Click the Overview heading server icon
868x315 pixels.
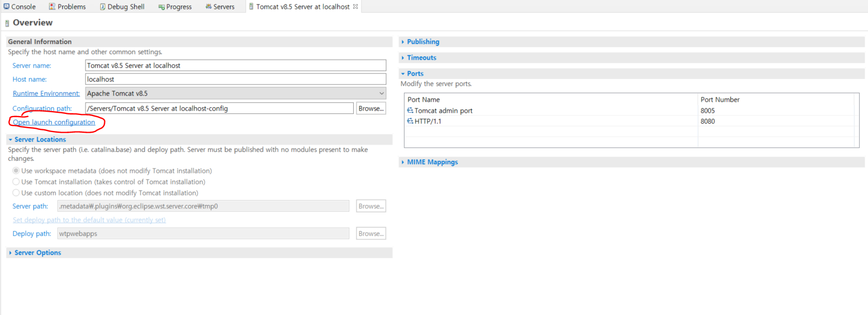[7, 23]
